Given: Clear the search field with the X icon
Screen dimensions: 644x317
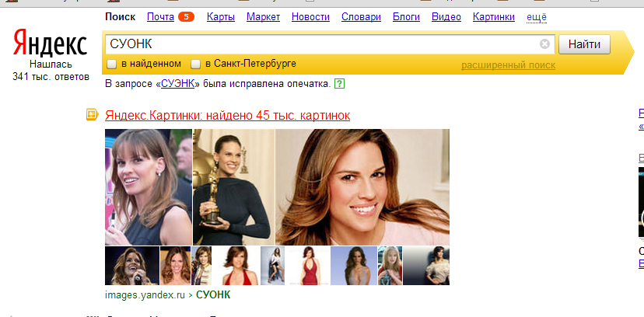Looking at the screenshot, I should pyautogui.click(x=544, y=44).
